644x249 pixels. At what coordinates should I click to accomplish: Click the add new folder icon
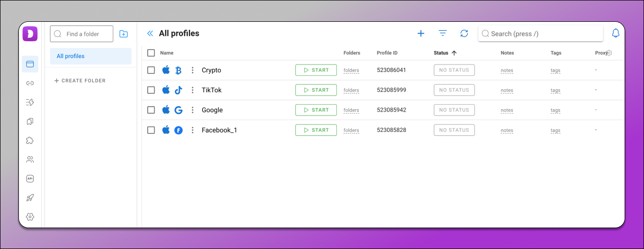point(124,34)
